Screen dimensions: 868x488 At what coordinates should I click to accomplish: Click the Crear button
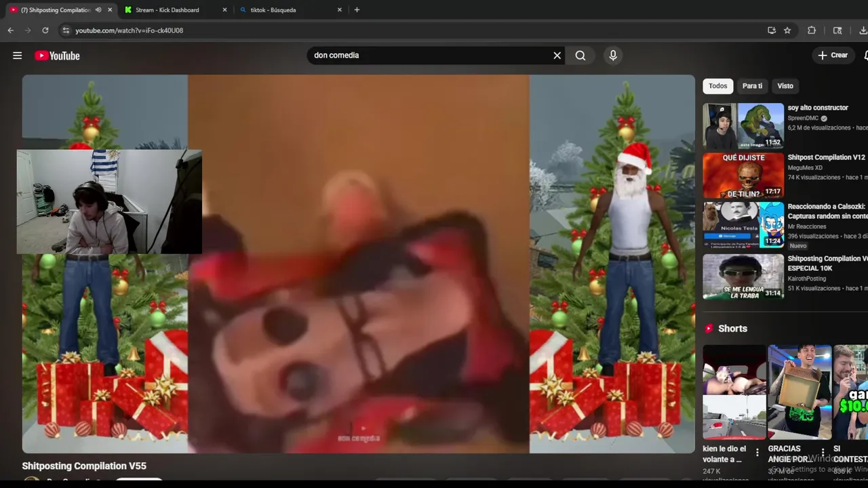point(833,56)
